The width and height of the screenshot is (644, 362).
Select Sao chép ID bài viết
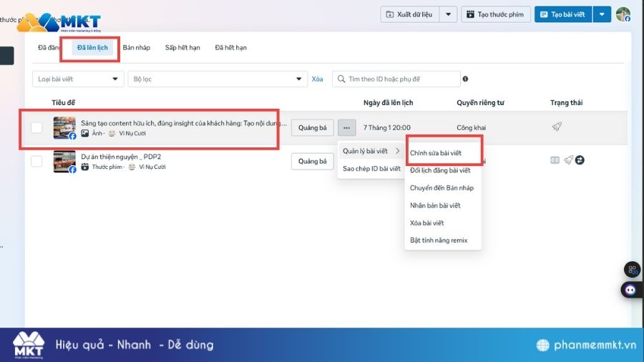tap(371, 169)
